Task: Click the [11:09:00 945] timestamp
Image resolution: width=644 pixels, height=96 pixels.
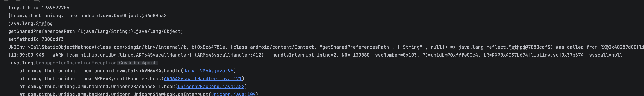Action: (x=27, y=55)
